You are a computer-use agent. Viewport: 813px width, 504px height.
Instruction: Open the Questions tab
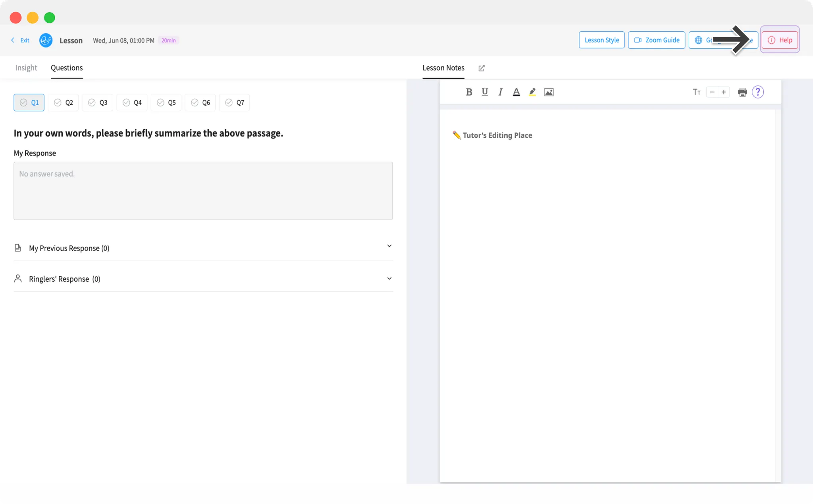pos(67,68)
